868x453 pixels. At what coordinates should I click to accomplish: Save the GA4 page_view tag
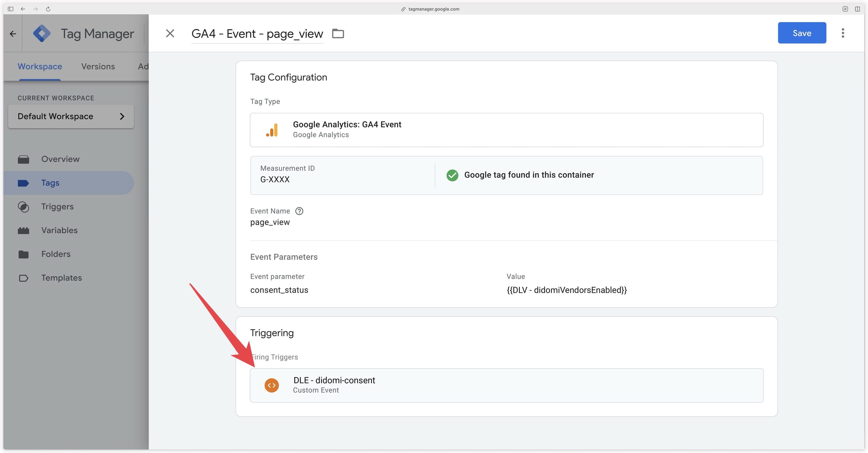(x=802, y=33)
